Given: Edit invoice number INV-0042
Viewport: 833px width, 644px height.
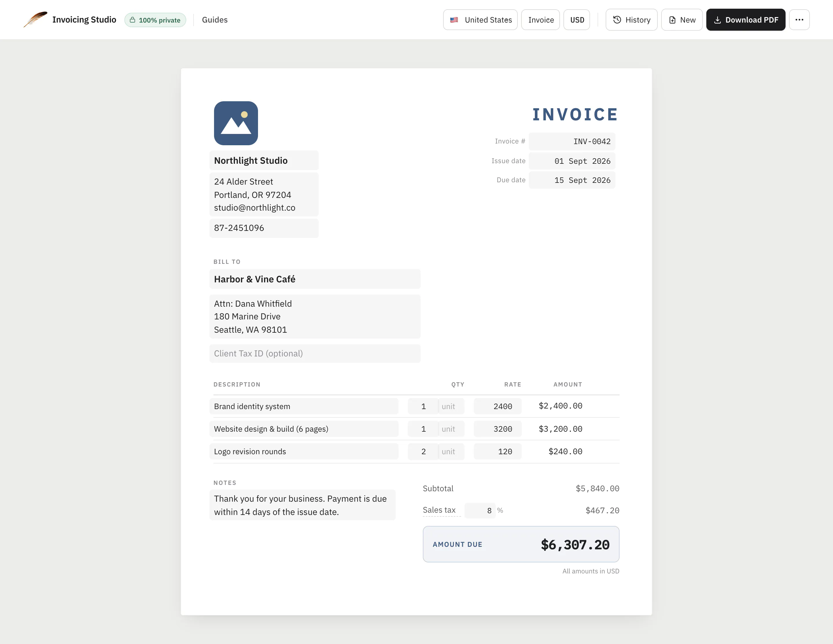Looking at the screenshot, I should coord(572,141).
